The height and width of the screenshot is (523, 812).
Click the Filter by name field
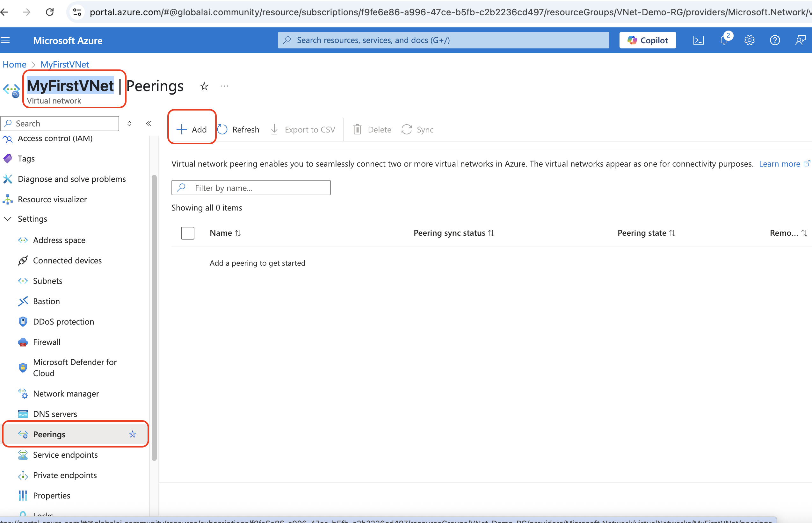pos(251,188)
